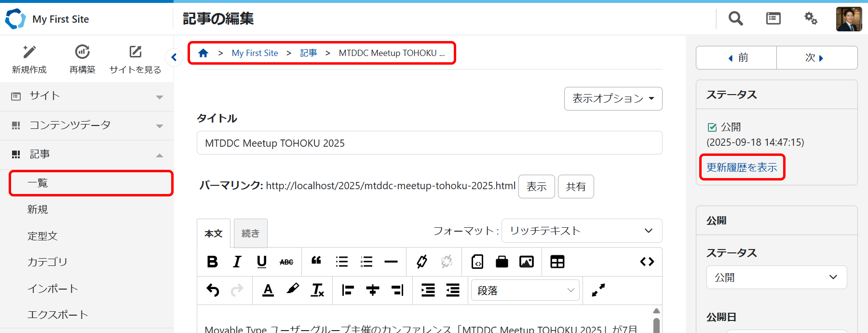Insert a table from the editor toolbar
The image size is (868, 333).
[x=557, y=262]
